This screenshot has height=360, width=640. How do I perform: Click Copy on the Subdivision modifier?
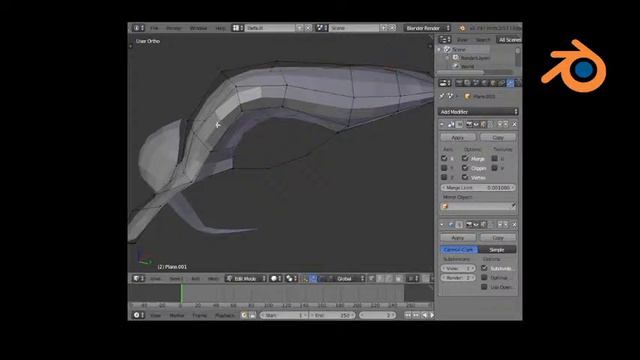coord(498,238)
